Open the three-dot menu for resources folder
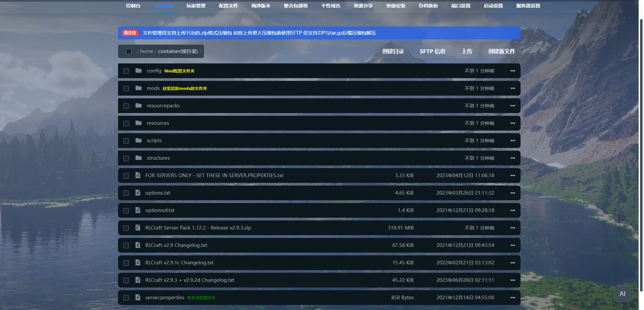 pyautogui.click(x=513, y=123)
